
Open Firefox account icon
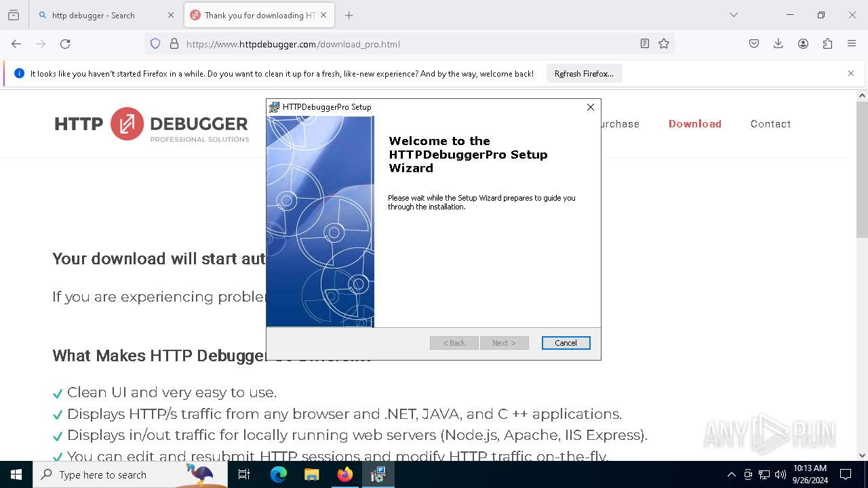pos(803,44)
